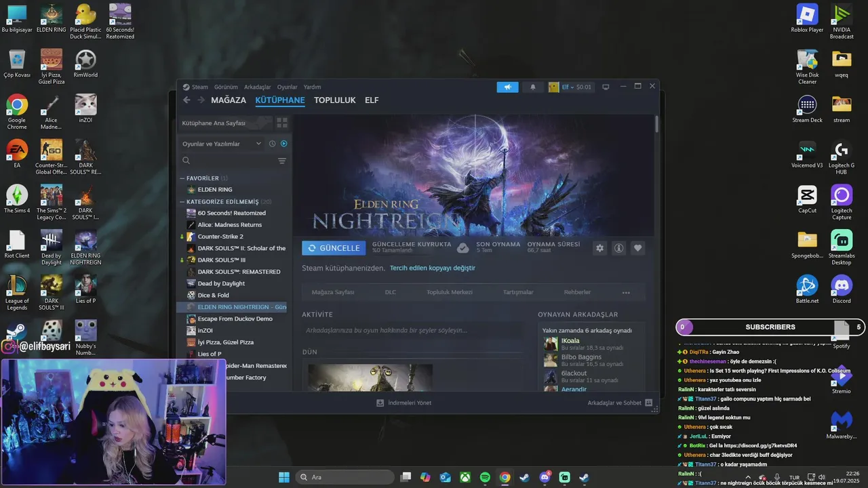Select Battle.net desktop icon

(x=807, y=289)
